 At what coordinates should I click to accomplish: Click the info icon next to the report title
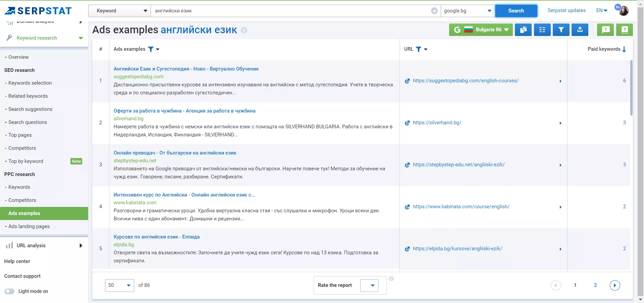click(244, 30)
